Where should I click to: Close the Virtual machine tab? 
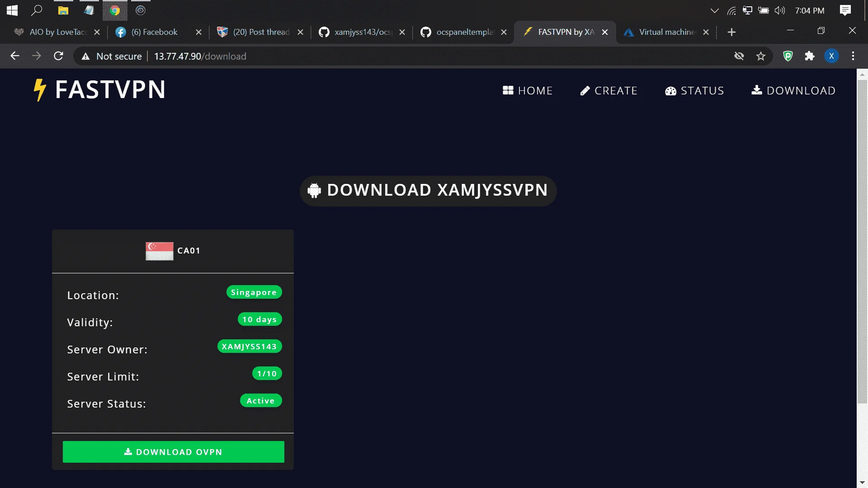pos(706,32)
